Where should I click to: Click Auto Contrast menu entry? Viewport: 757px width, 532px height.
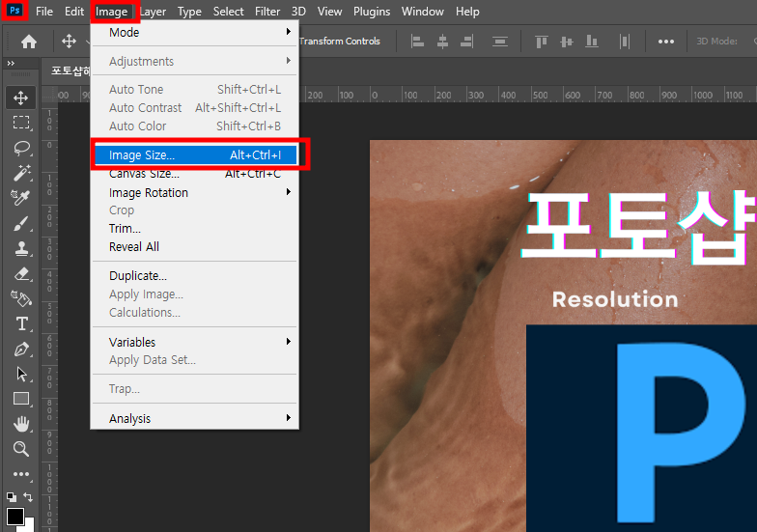click(195, 108)
